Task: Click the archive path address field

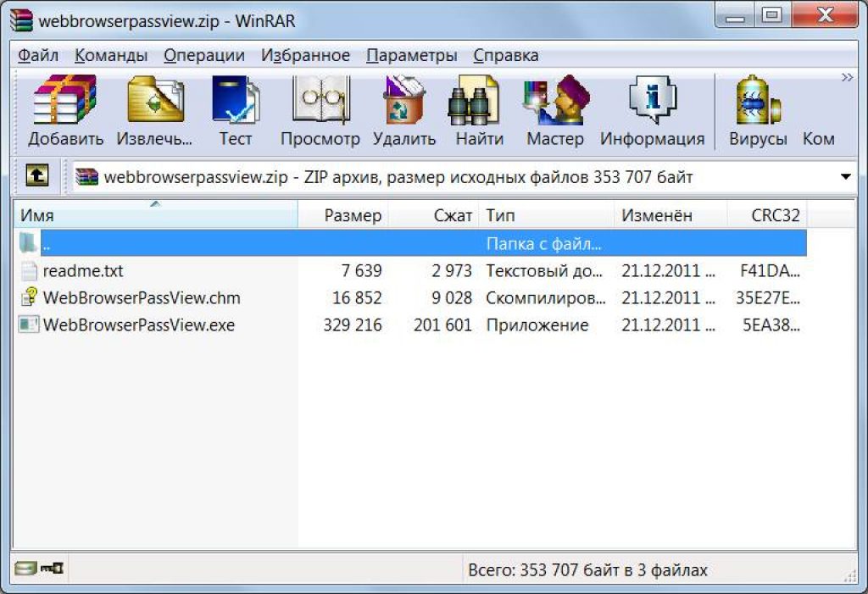Action: click(x=465, y=176)
